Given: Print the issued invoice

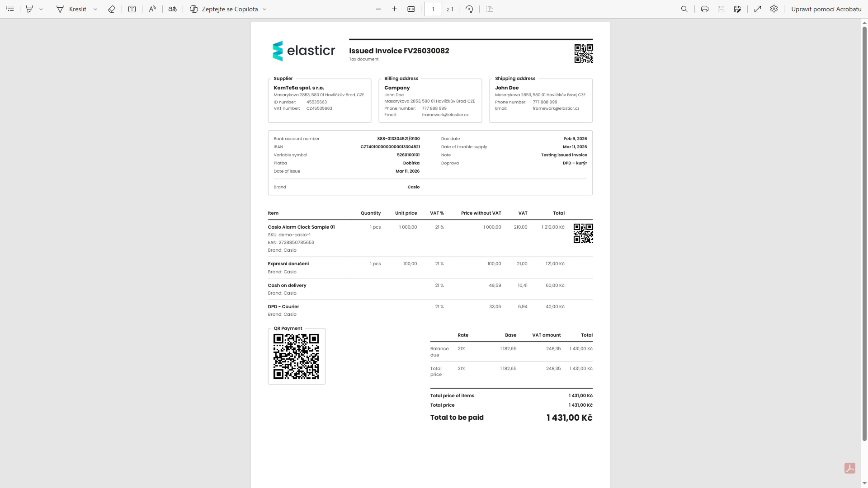Looking at the screenshot, I should [704, 9].
